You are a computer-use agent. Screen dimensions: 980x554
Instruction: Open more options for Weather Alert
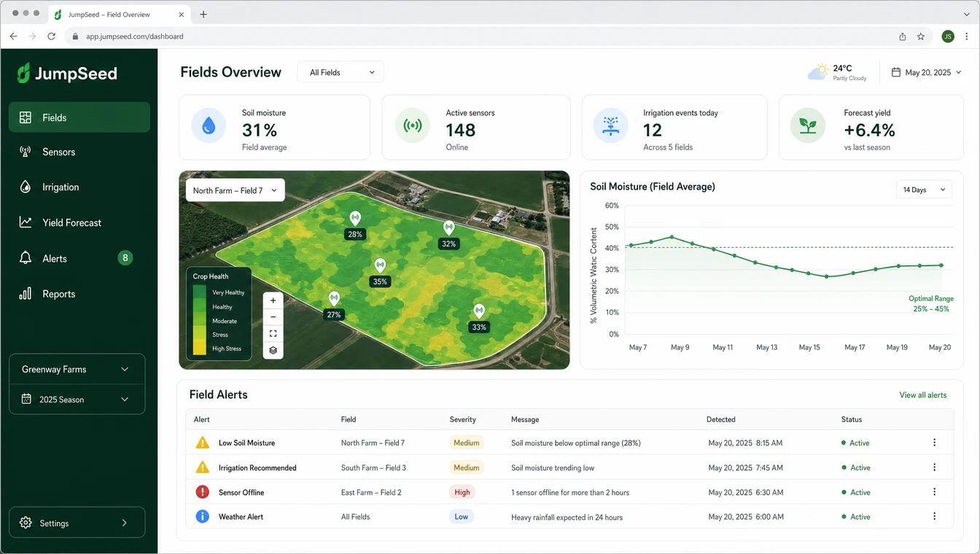click(934, 516)
